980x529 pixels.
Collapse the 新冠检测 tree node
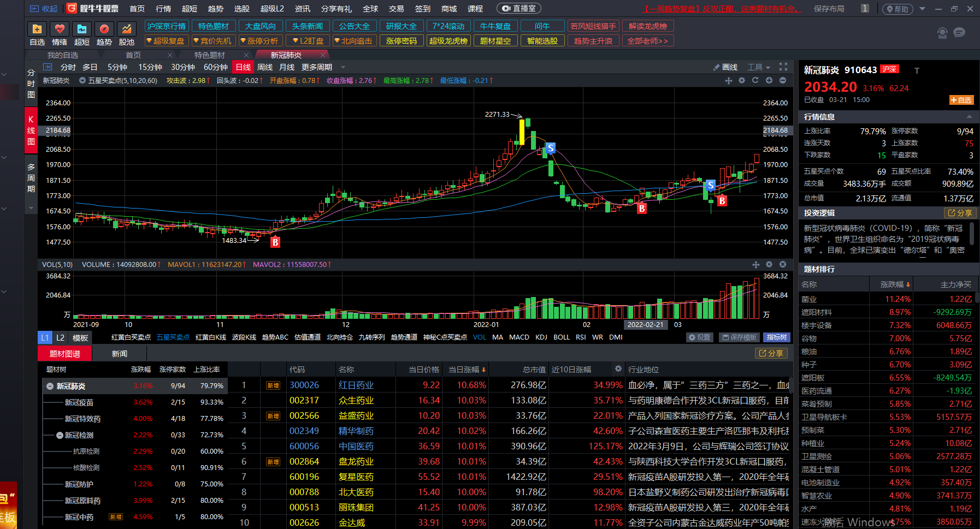[x=60, y=435]
